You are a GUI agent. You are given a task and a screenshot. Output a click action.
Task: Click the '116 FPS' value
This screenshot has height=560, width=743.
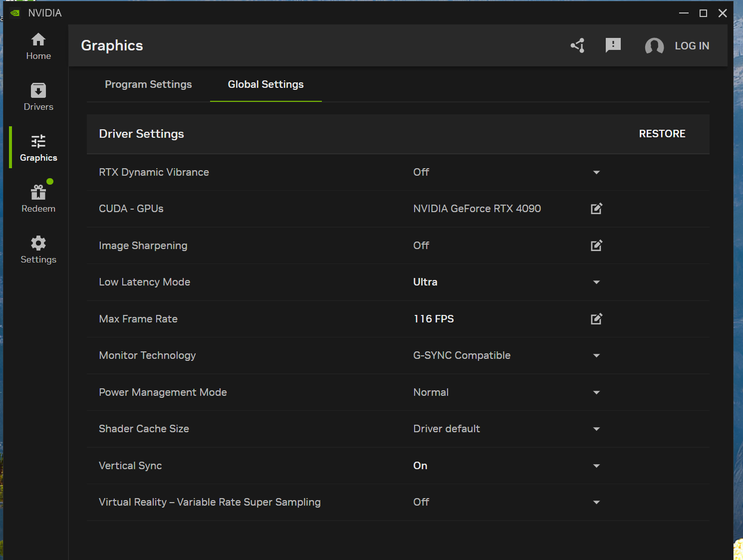click(434, 319)
